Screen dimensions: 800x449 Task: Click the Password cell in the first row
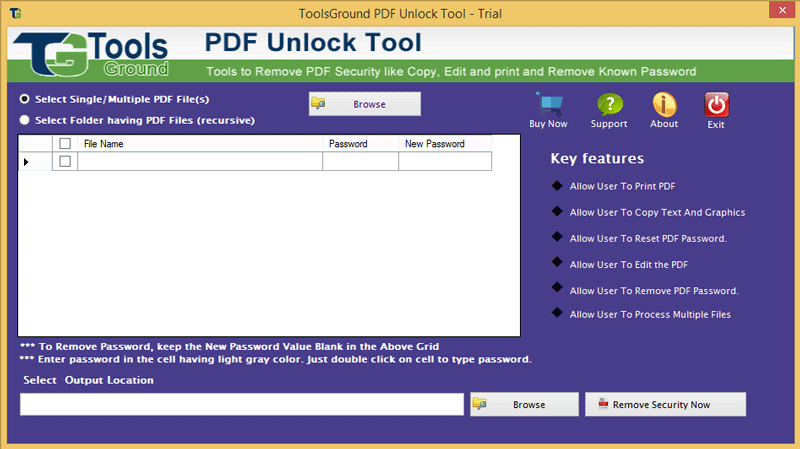[x=360, y=161]
